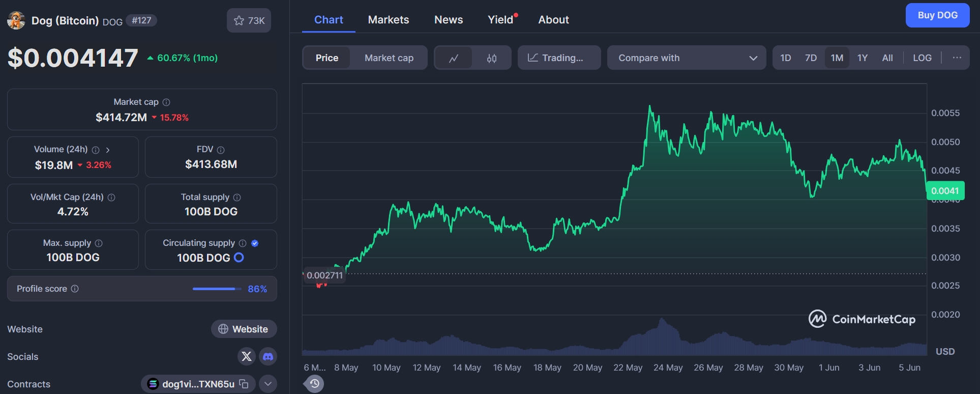This screenshot has width=980, height=394.
Task: Click Market cap info icon
Action: [x=166, y=102]
